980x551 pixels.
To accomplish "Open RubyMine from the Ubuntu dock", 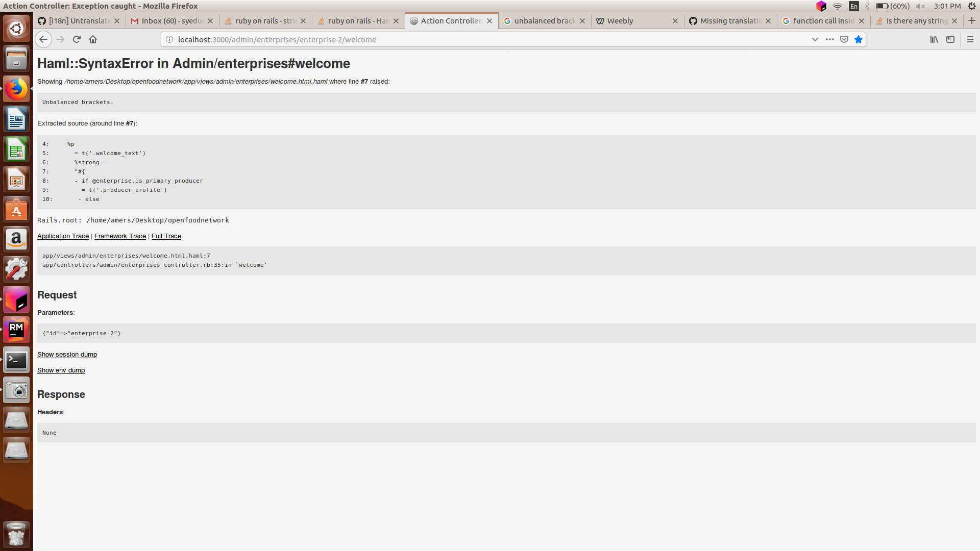I will [x=16, y=330].
